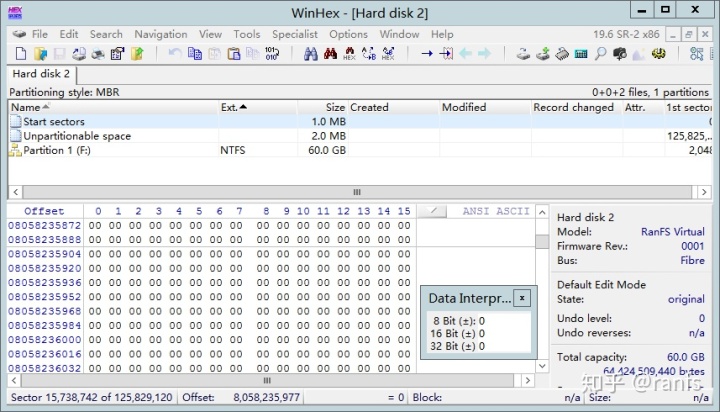Click the Go to sector arrow icon

(446, 54)
